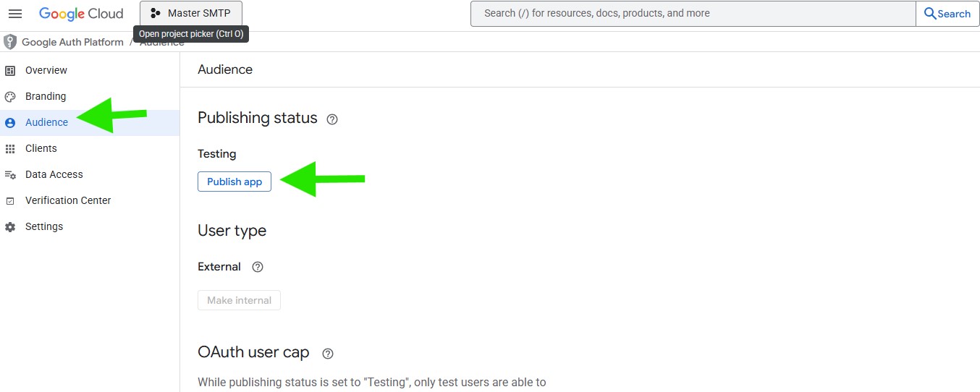
Task: Go to the Overview page
Action: pos(46,70)
